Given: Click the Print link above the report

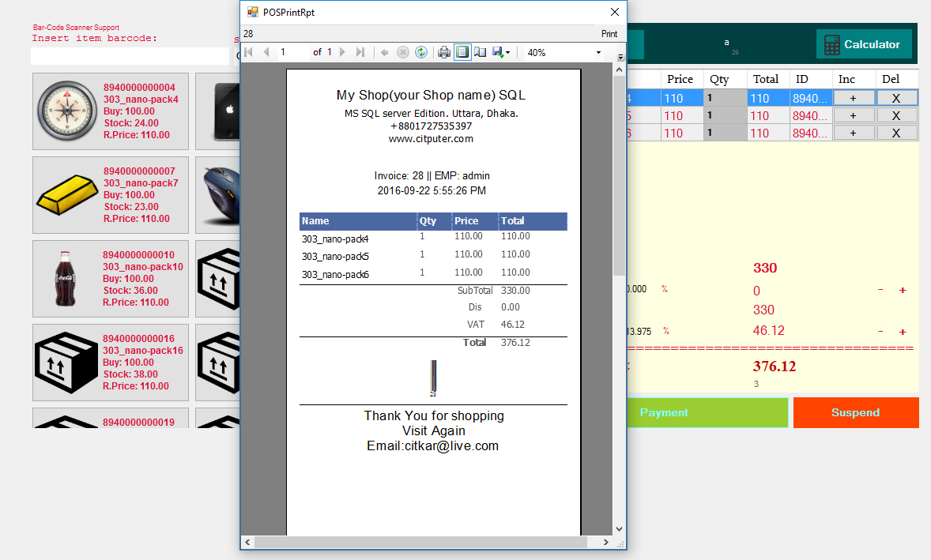Looking at the screenshot, I should (609, 34).
